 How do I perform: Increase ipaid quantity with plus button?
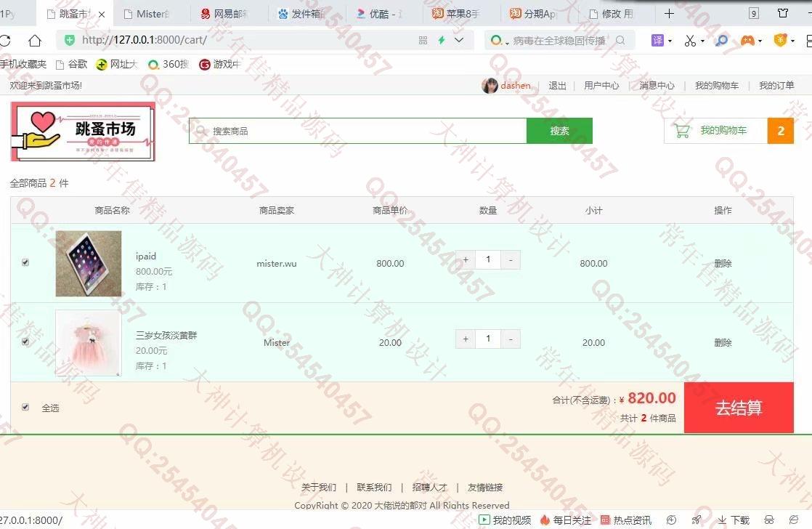pyautogui.click(x=466, y=259)
